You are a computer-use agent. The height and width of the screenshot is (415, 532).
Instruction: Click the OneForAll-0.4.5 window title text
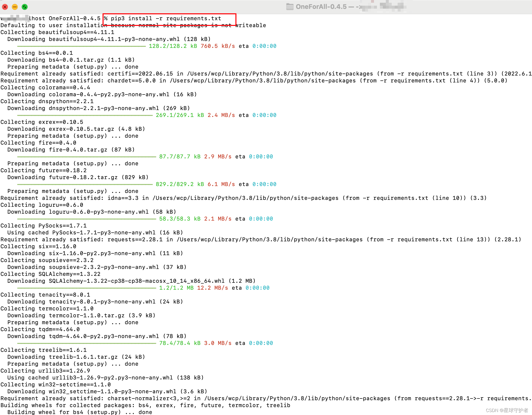(x=321, y=7)
